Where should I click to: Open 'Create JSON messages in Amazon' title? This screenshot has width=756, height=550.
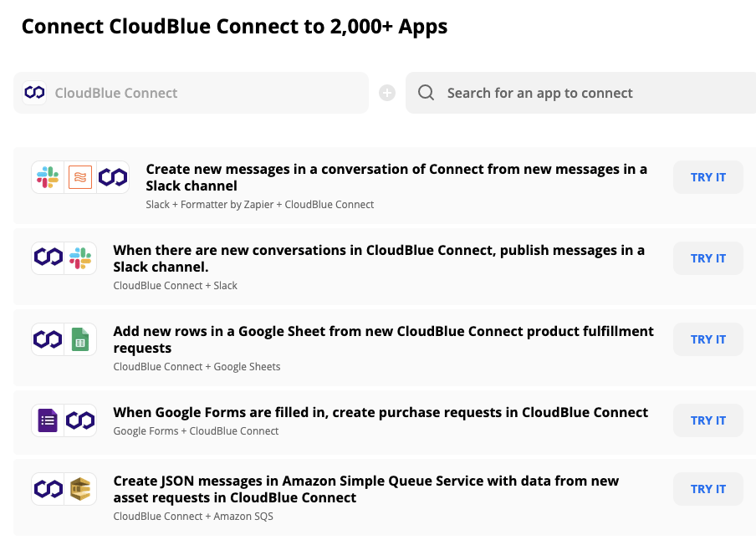click(x=366, y=489)
